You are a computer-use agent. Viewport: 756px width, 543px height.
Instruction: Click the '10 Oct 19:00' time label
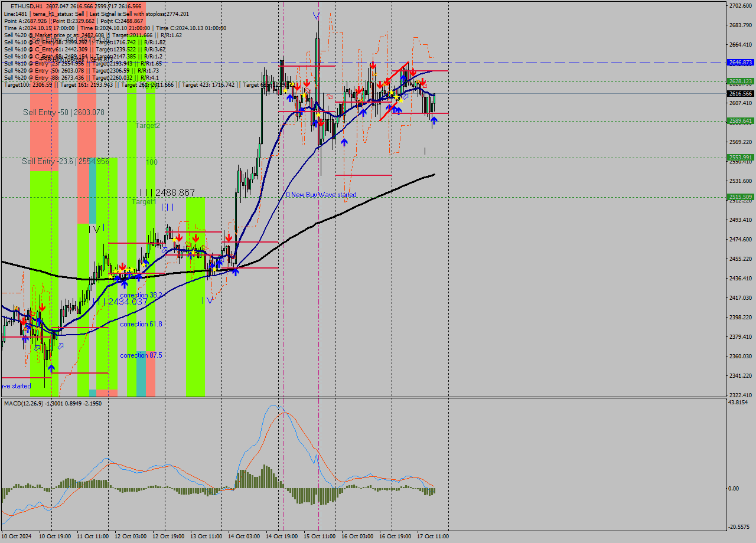tap(55, 537)
